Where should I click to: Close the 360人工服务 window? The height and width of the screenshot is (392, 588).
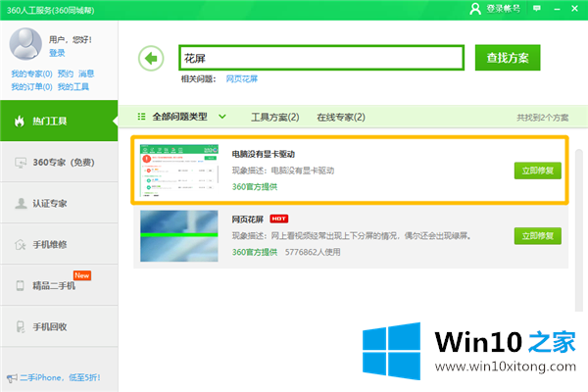[x=574, y=8]
